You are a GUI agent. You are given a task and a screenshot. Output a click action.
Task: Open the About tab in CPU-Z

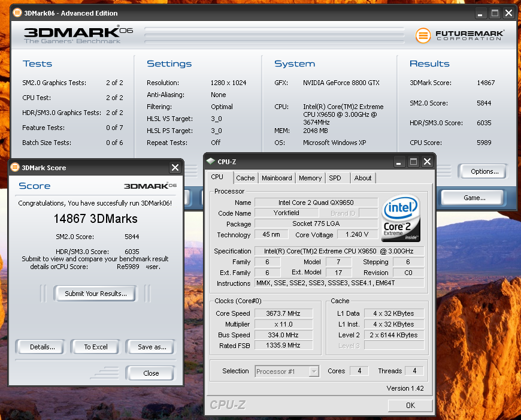tap(362, 178)
